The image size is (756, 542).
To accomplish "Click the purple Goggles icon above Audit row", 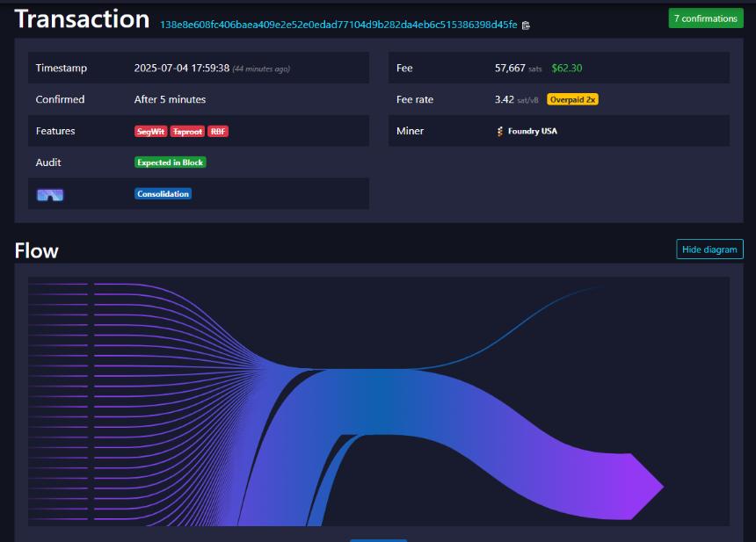I will [x=49, y=194].
